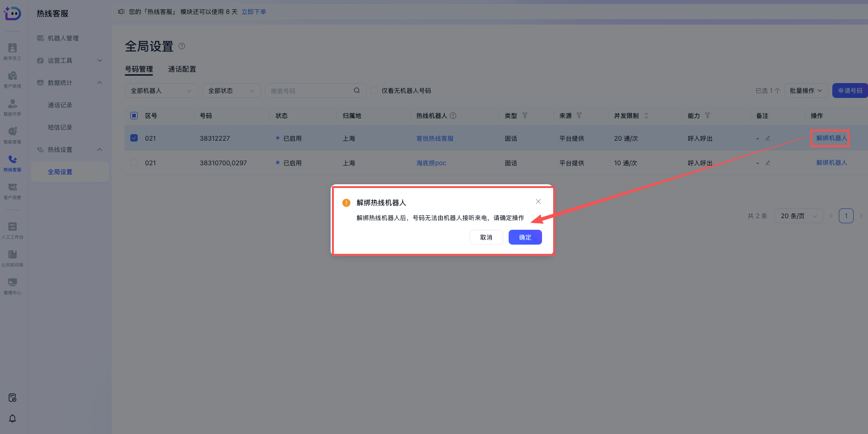Viewport: 868px width, 434px height.
Task: Open the 客户旅程 sidebar icon
Action: click(13, 79)
